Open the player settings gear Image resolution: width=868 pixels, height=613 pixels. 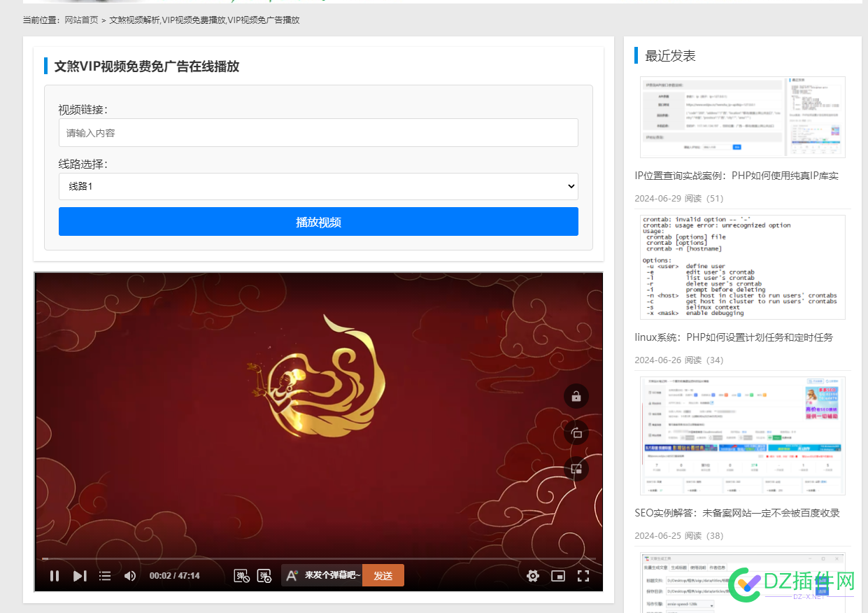[533, 575]
